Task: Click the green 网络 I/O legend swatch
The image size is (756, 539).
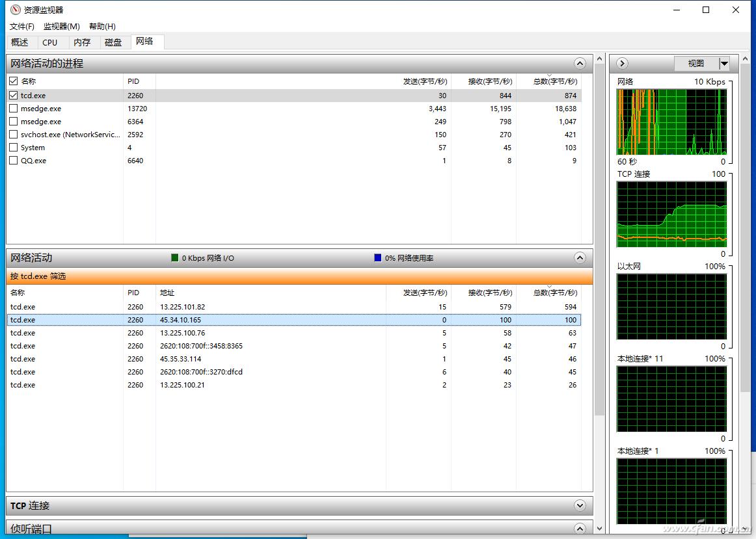Action: 175,258
